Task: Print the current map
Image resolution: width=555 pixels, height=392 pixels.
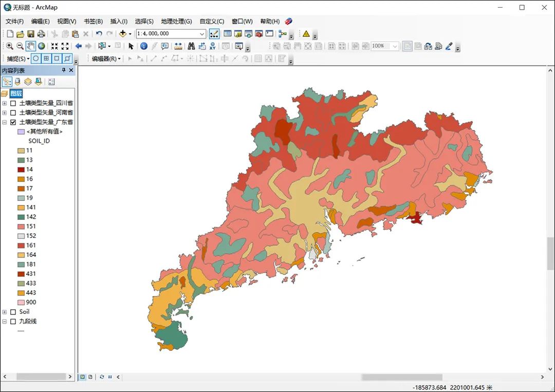Action: point(41,34)
